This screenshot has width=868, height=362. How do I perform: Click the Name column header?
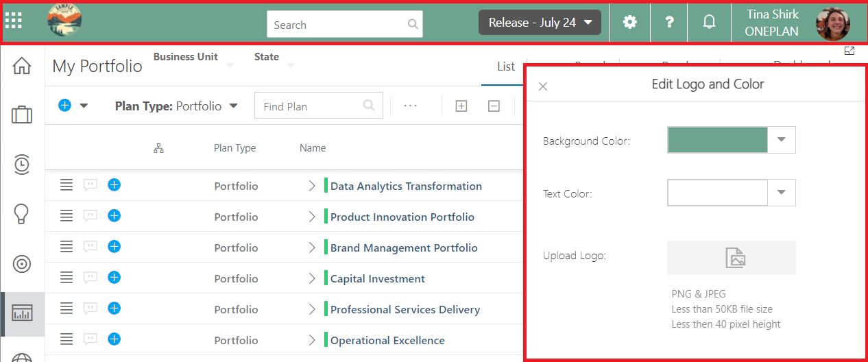click(x=313, y=148)
